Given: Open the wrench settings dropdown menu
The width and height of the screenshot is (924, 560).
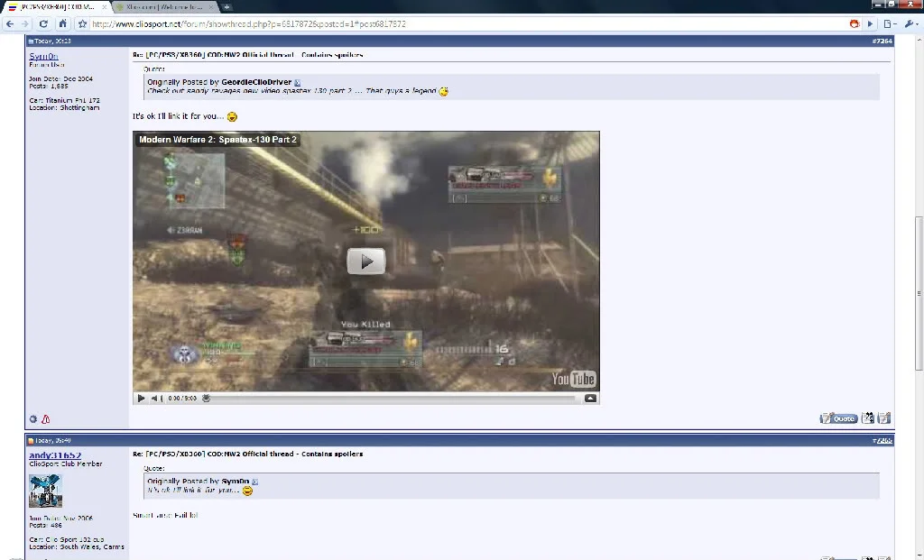Looking at the screenshot, I should (x=911, y=24).
